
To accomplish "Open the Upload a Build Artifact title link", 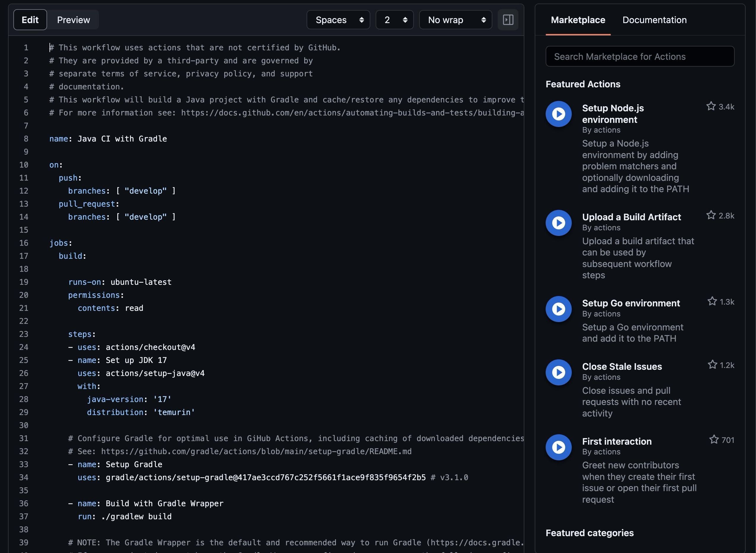I will pyautogui.click(x=631, y=217).
